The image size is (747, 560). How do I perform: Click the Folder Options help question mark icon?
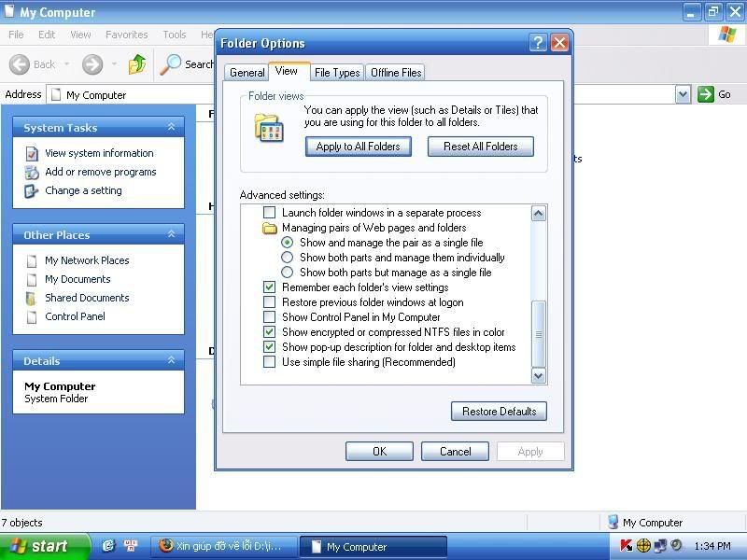[x=538, y=43]
